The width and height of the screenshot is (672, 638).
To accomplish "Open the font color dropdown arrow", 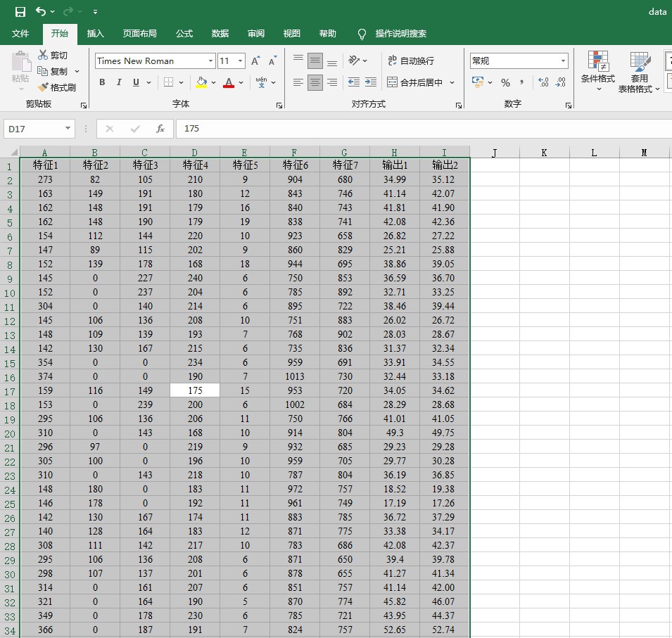I will coord(241,83).
